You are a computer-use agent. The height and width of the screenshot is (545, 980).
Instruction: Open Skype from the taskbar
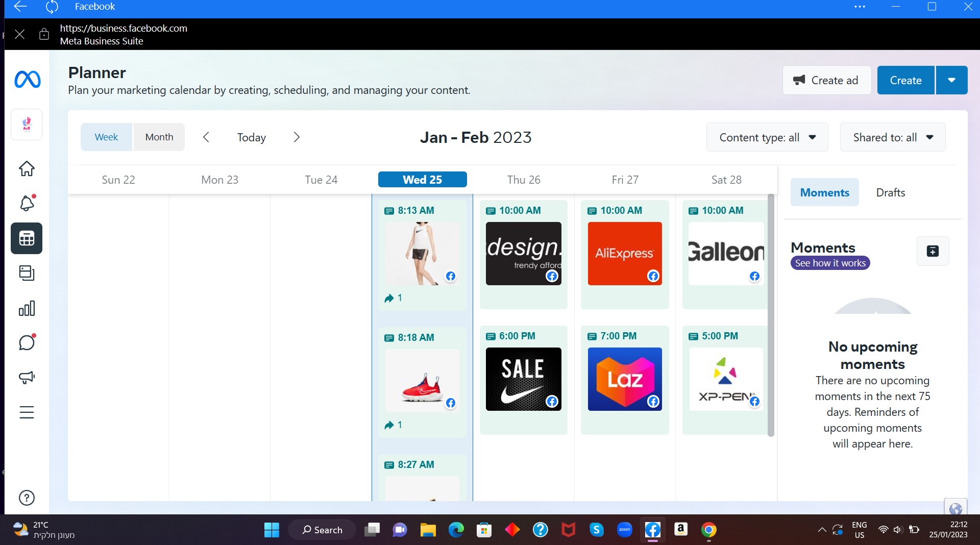click(x=596, y=530)
